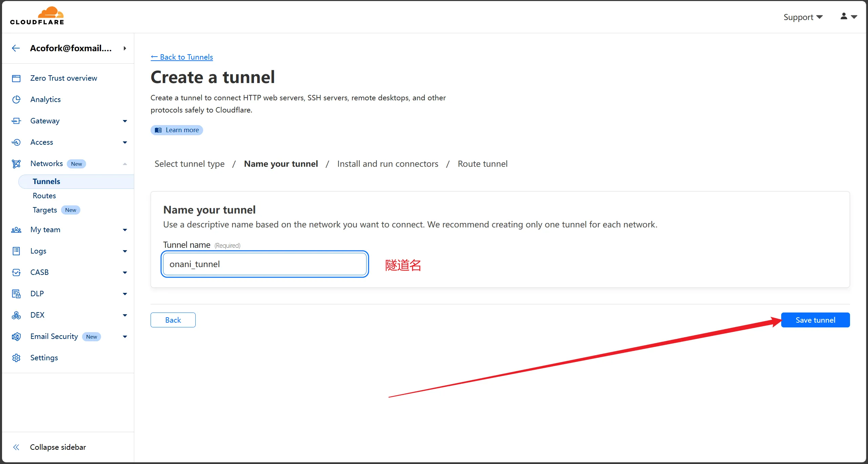The image size is (868, 464).
Task: Open Routes under Networks
Action: [44, 196]
